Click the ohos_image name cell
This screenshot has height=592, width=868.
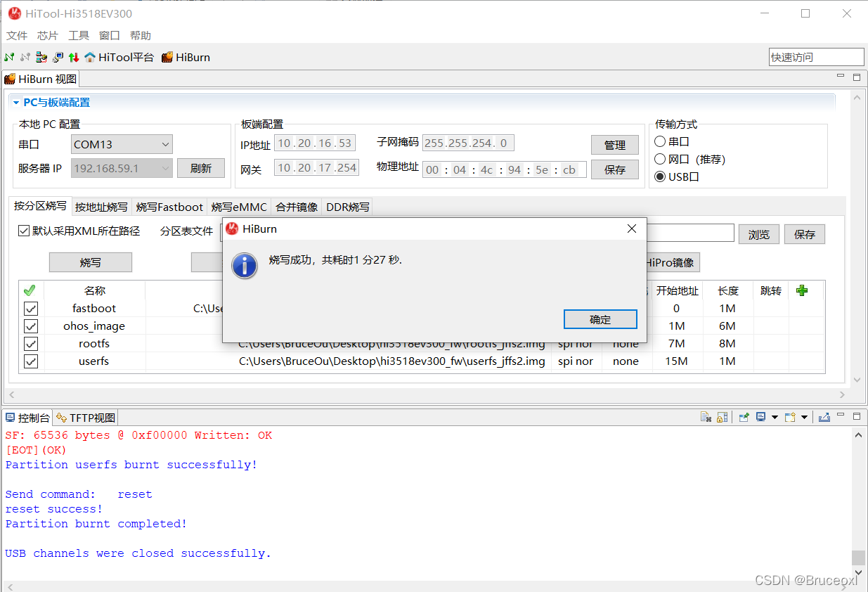click(x=94, y=326)
